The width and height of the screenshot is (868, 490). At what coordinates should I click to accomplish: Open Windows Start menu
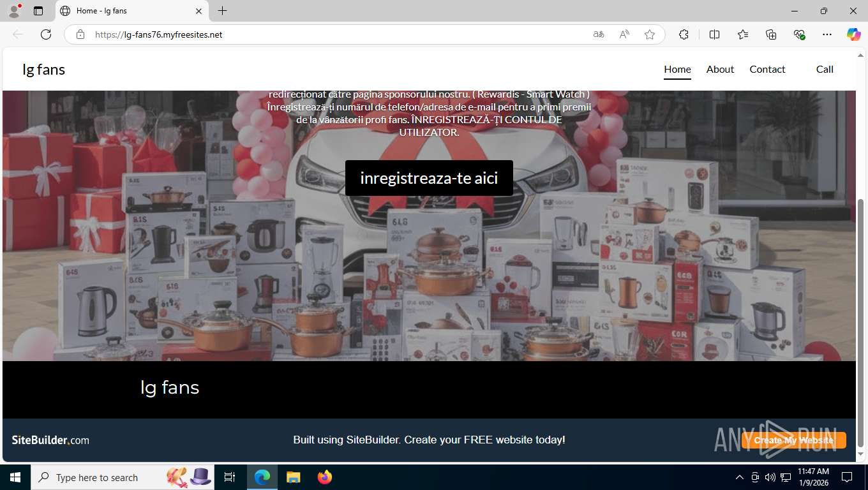coord(15,477)
